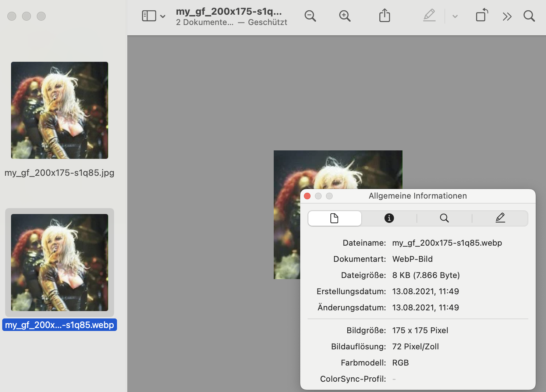The height and width of the screenshot is (392, 546).
Task: Switch to the More Info (i) tab
Action: pos(389,218)
